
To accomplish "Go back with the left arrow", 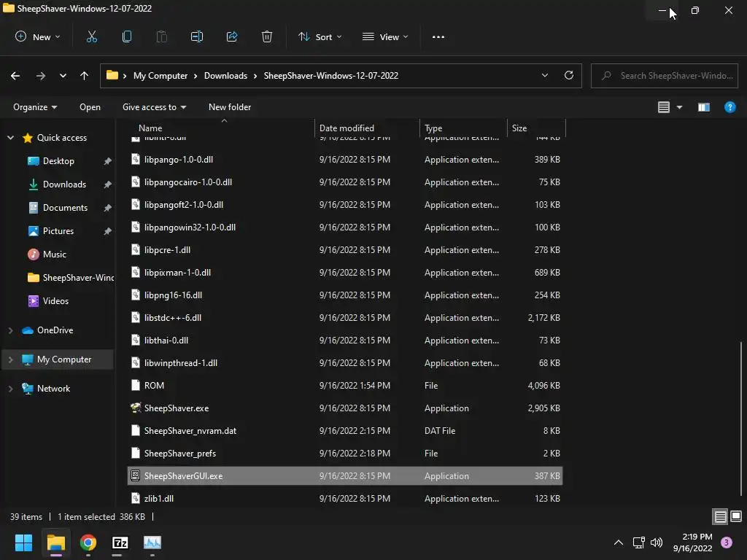I will (x=15, y=76).
